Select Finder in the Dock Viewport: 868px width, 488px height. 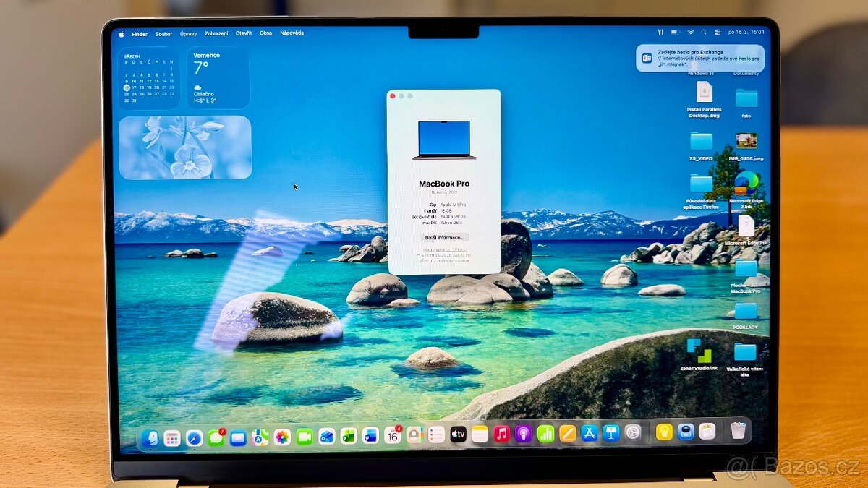[x=151, y=436]
